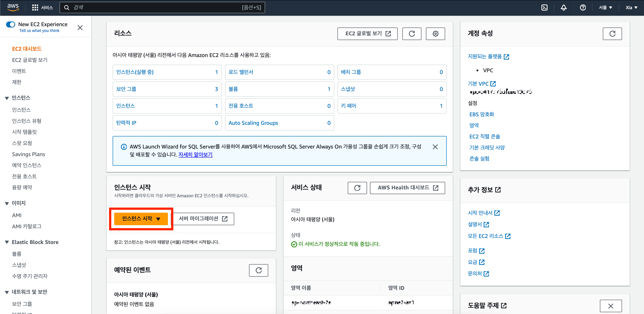
Task: Open 시작 템플릿 in the sidebar
Action: [x=24, y=132]
